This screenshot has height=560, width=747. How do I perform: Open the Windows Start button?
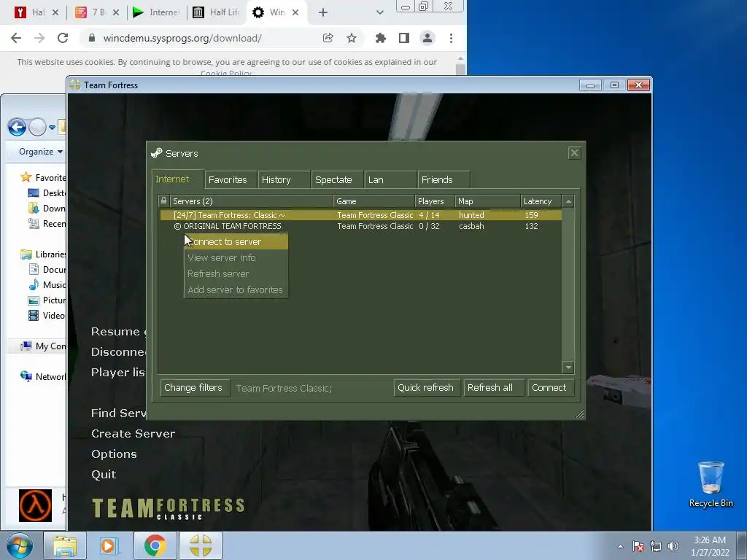click(20, 545)
